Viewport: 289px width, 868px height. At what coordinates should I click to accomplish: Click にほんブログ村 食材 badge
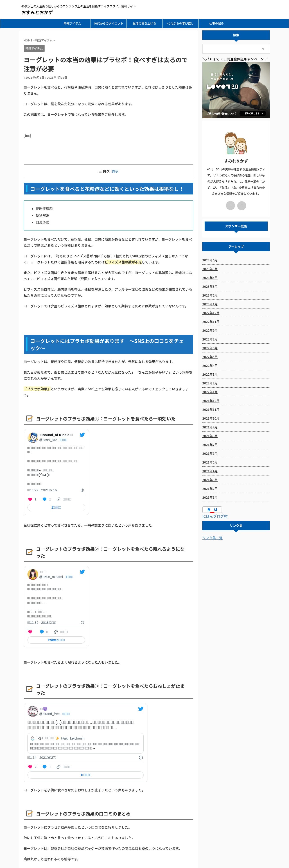click(212, 510)
